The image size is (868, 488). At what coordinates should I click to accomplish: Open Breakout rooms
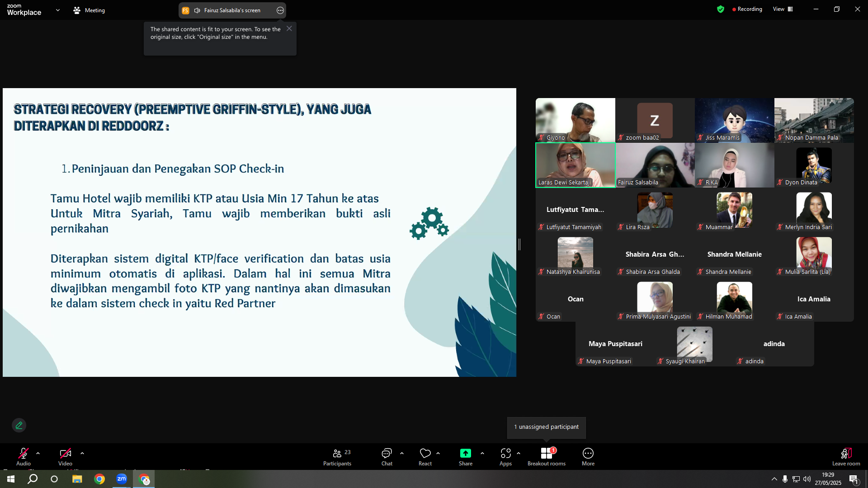click(547, 456)
